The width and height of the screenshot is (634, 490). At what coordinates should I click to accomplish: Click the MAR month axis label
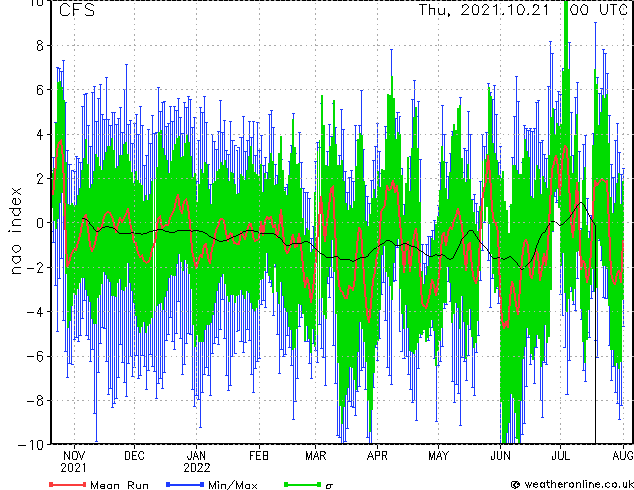point(315,456)
